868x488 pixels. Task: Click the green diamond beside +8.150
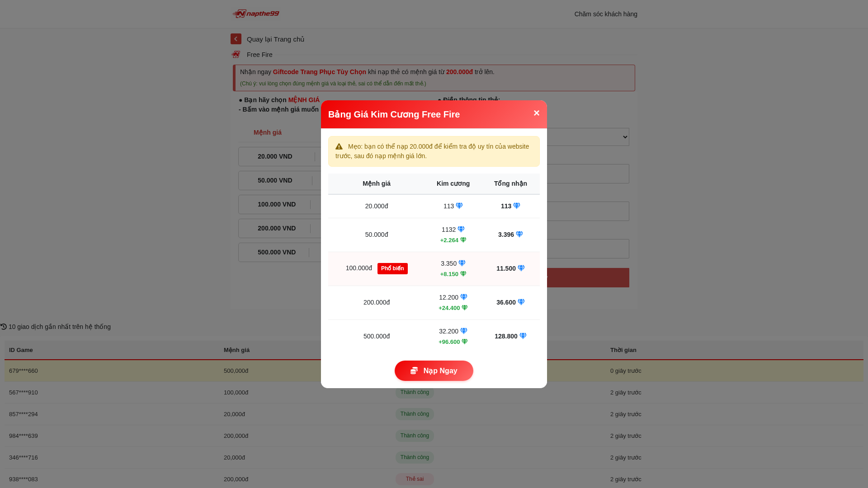tap(463, 274)
